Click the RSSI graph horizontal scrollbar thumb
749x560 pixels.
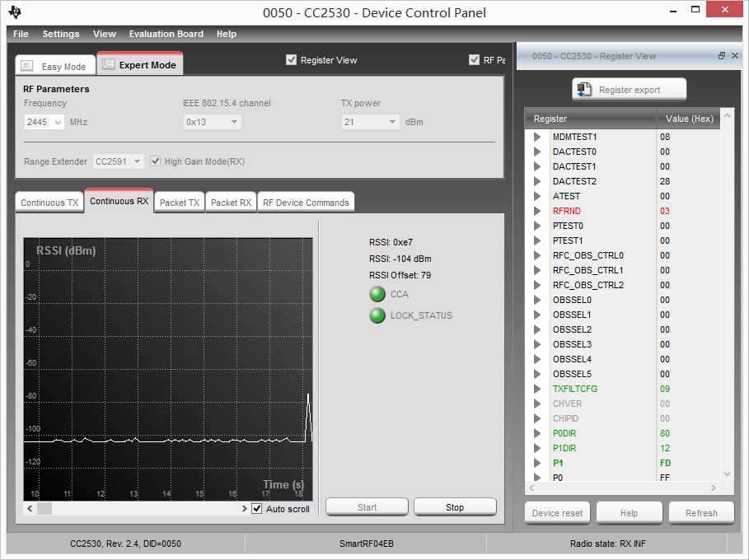tap(44, 508)
